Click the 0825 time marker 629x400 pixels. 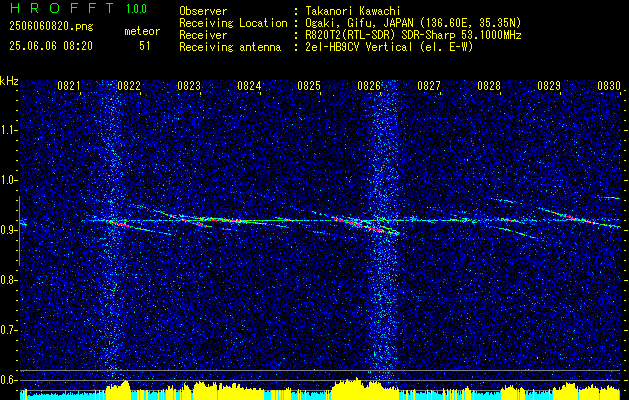(309, 86)
